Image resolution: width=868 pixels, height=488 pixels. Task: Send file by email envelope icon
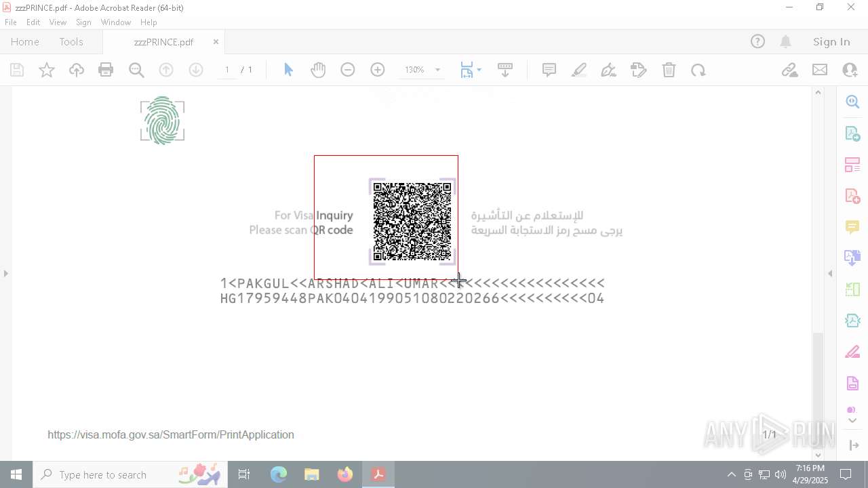pyautogui.click(x=820, y=70)
